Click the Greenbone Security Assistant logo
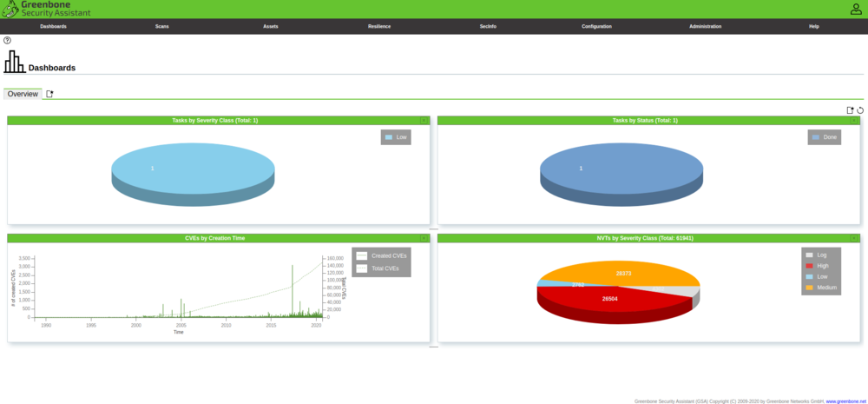 [x=45, y=9]
